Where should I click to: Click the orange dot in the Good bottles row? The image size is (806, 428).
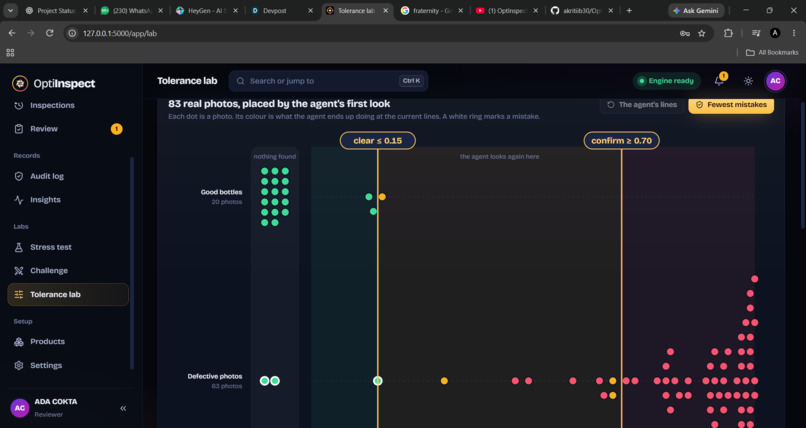382,197
